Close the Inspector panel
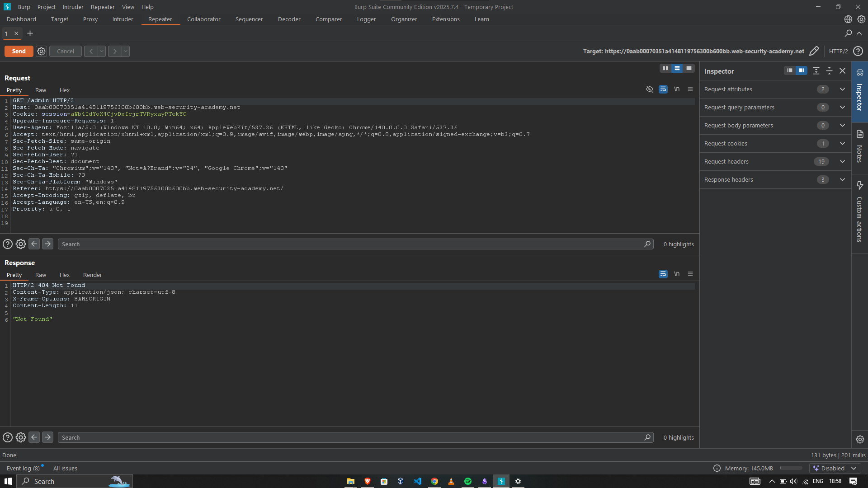The image size is (868, 488). click(842, 71)
